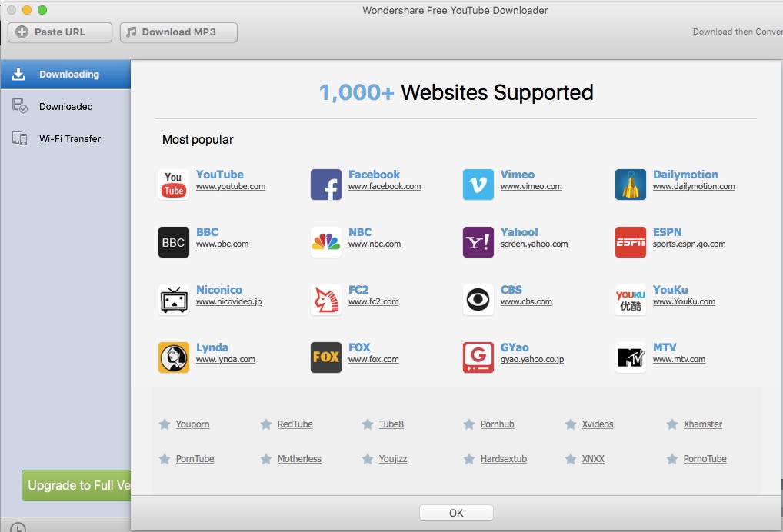The height and width of the screenshot is (532, 783).
Task: Confirm the dialog with OK
Action: (456, 513)
